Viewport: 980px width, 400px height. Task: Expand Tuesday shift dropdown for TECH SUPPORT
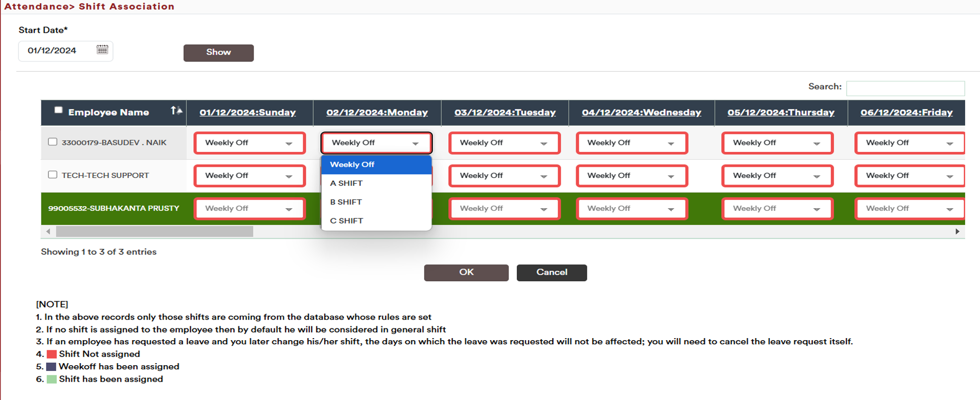click(x=504, y=176)
